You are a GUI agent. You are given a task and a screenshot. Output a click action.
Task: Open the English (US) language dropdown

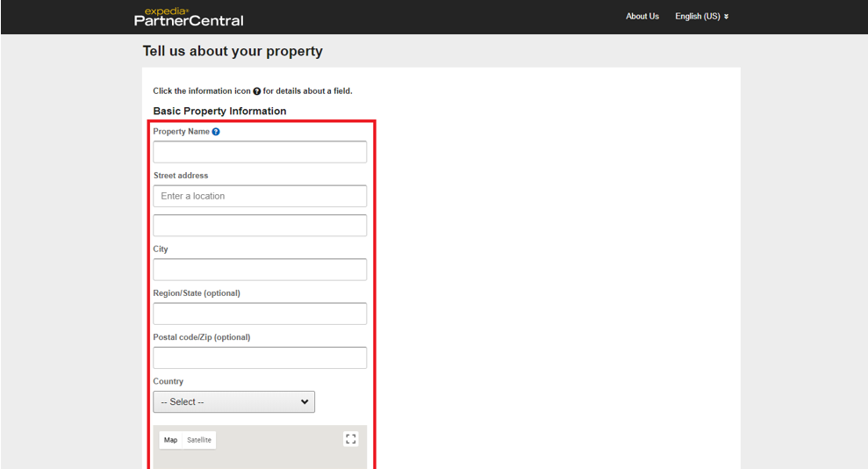point(701,17)
